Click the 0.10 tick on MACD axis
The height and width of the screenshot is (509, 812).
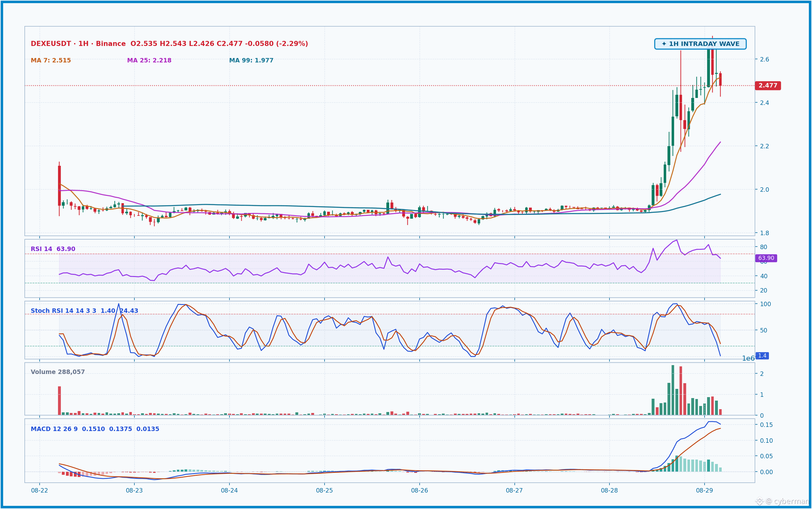coord(766,441)
